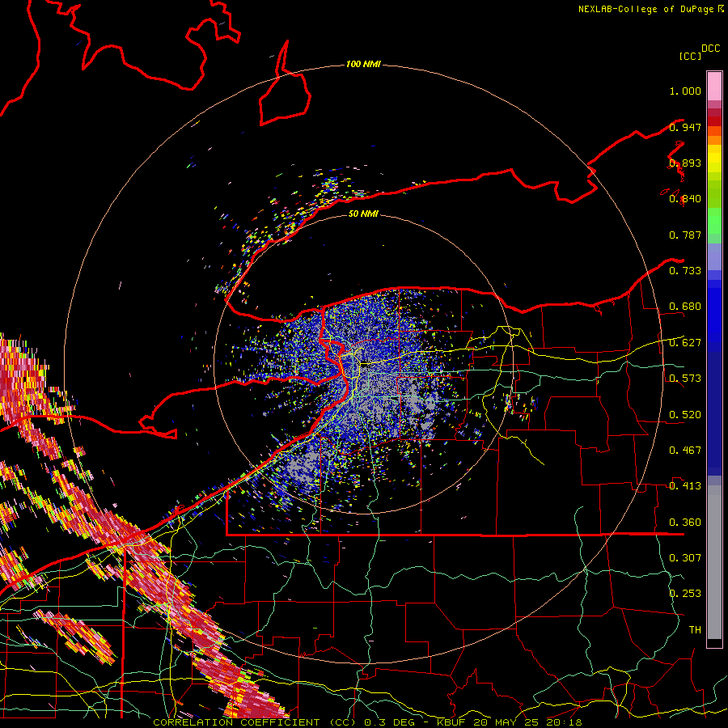The image size is (728, 728).
Task: Select the 0.893 color scale value
Action: click(685, 163)
